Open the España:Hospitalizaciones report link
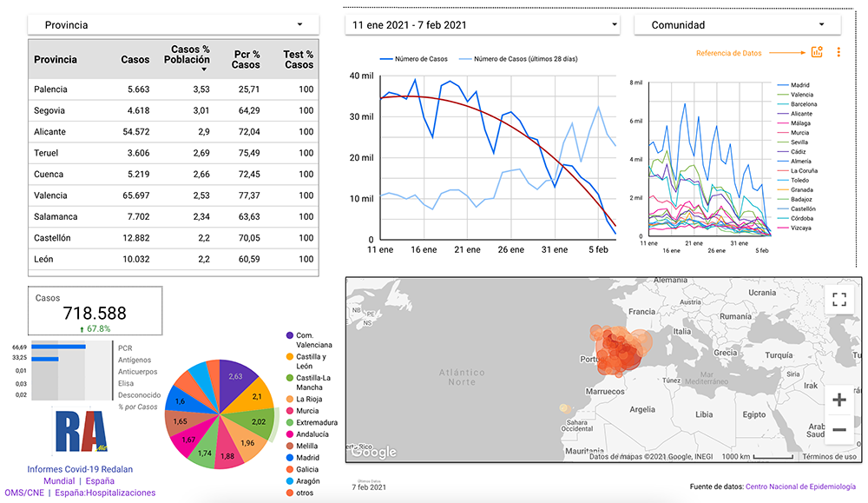868x503 pixels. pos(104,493)
